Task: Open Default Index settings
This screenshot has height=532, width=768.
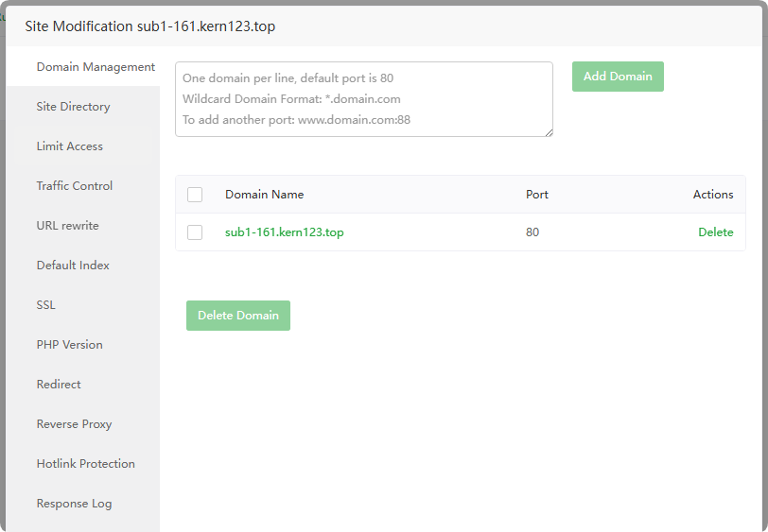Action: (73, 266)
